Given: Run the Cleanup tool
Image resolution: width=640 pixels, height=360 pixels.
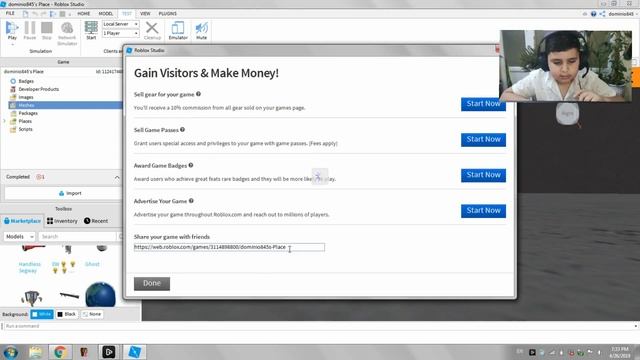Looking at the screenshot, I should (152, 31).
